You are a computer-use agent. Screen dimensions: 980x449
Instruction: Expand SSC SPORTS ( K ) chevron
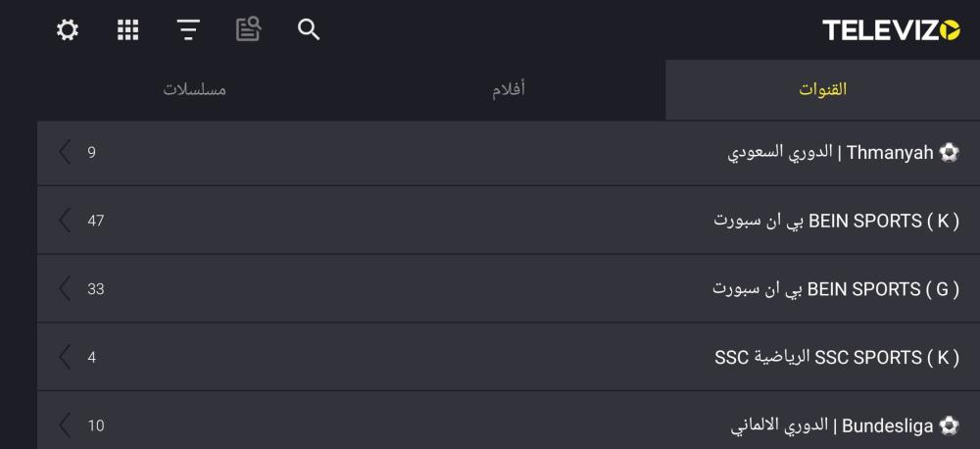click(x=66, y=358)
